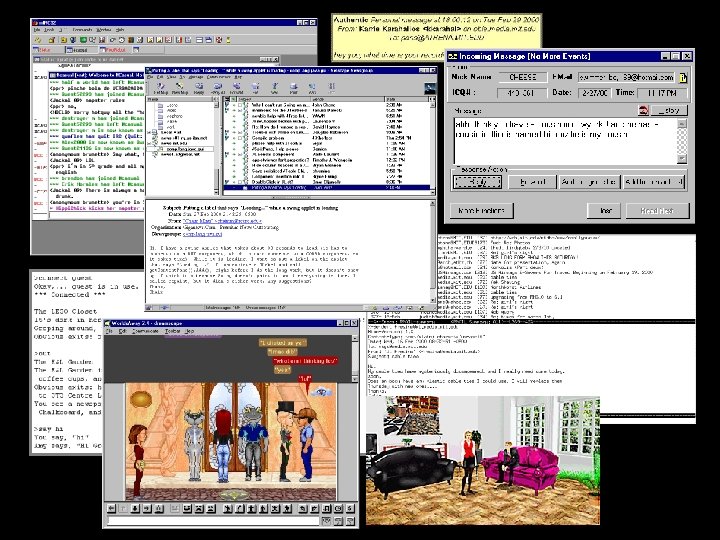720x540 pixels.
Task: Click the E-Mail field in ICQ window
Action: (626, 78)
